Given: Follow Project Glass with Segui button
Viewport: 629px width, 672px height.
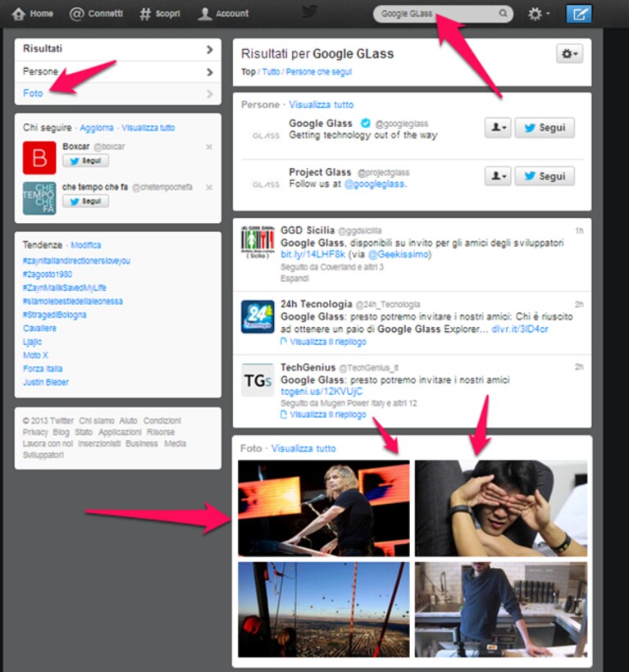Looking at the screenshot, I should click(x=545, y=176).
